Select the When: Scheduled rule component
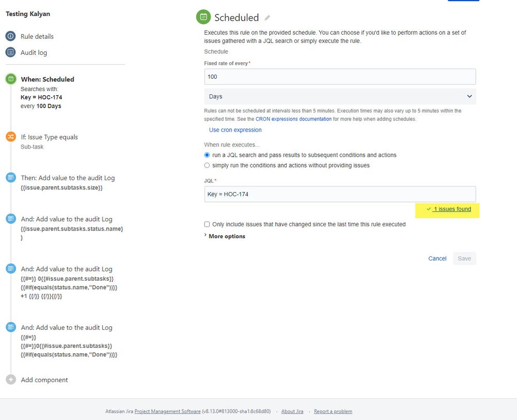 point(47,79)
